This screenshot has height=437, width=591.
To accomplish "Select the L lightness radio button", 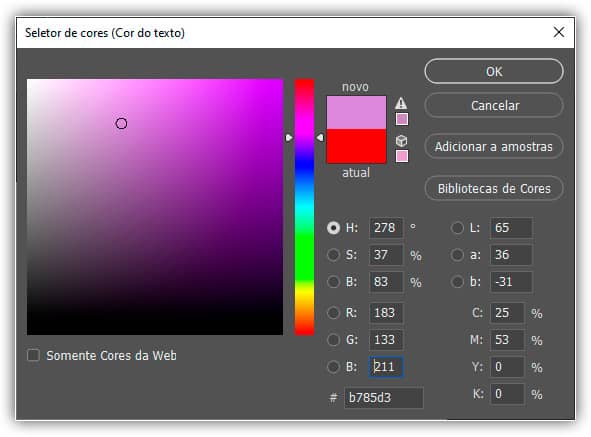I will (x=457, y=228).
